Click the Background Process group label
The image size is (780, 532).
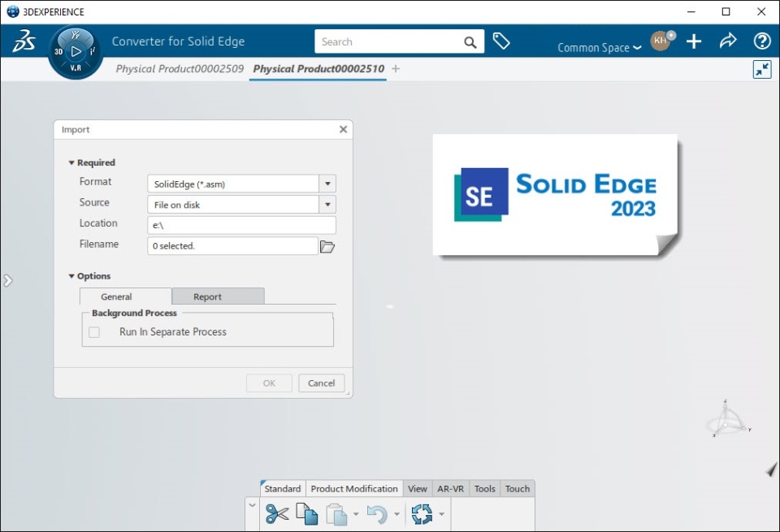tap(134, 313)
